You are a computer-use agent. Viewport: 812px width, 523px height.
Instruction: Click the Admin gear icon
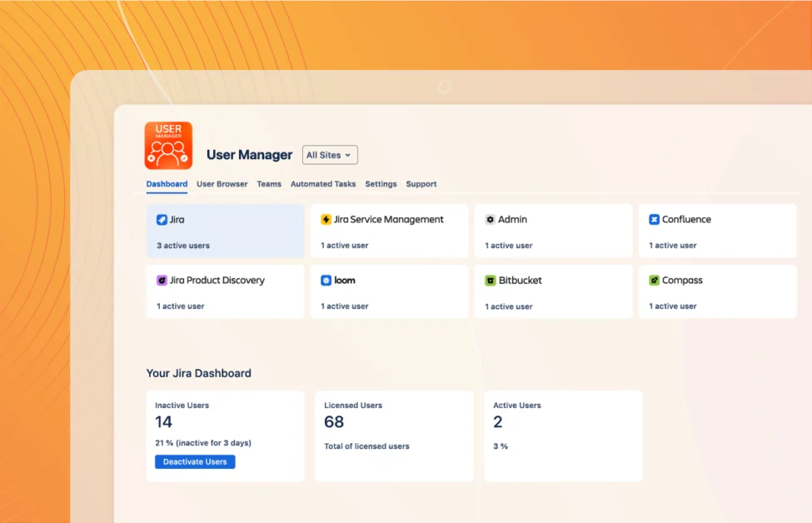491,220
